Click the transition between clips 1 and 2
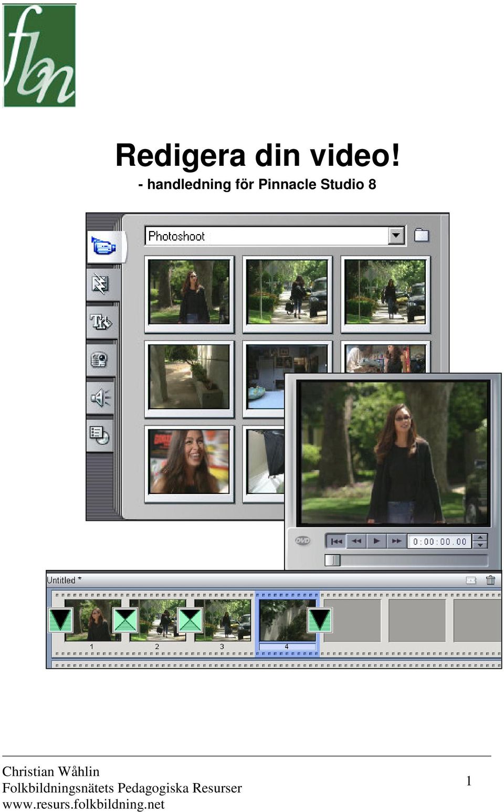 pyautogui.click(x=125, y=620)
